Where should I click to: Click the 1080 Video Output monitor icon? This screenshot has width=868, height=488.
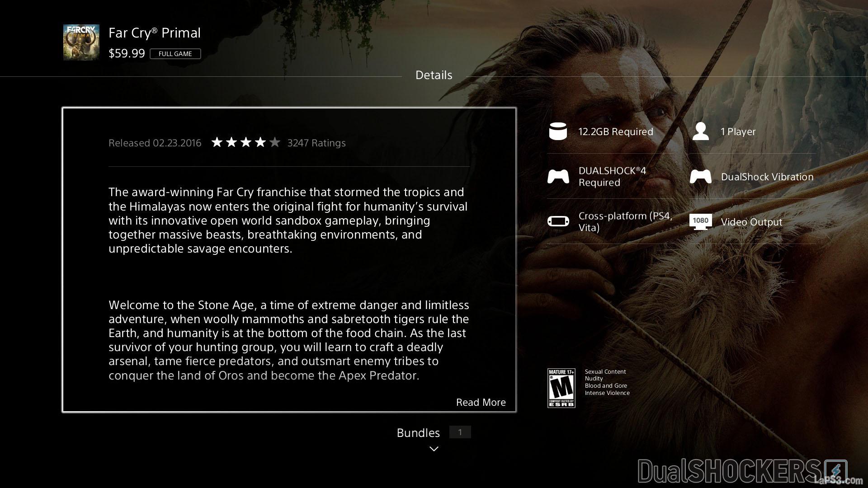[700, 221]
